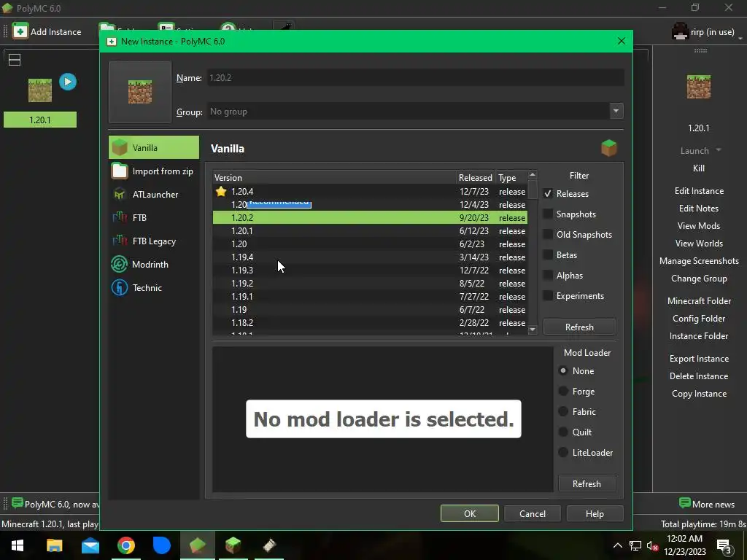747x560 pixels.
Task: Select LiteLoader mod loader
Action: click(x=563, y=453)
